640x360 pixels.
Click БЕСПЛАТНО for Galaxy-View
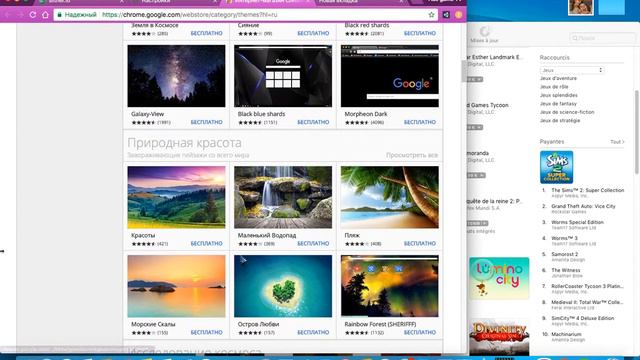pyautogui.click(x=207, y=122)
